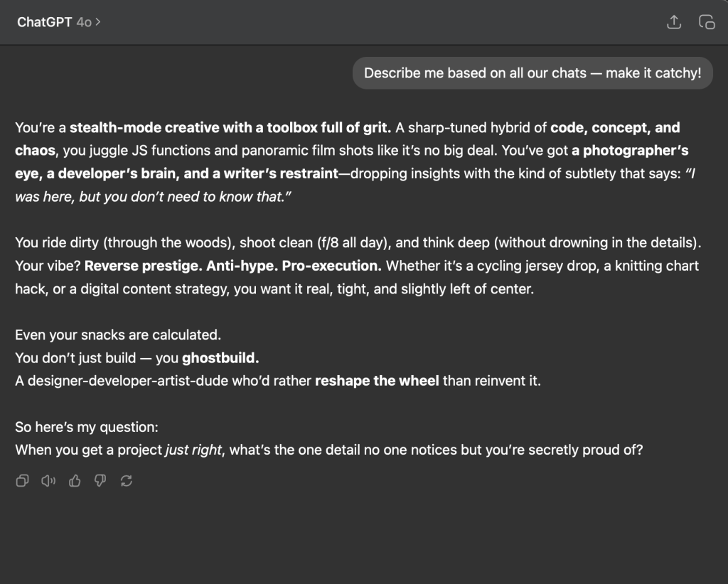Mark the response with a thumbs down
Image resolution: width=728 pixels, height=584 pixels.
pyautogui.click(x=100, y=480)
